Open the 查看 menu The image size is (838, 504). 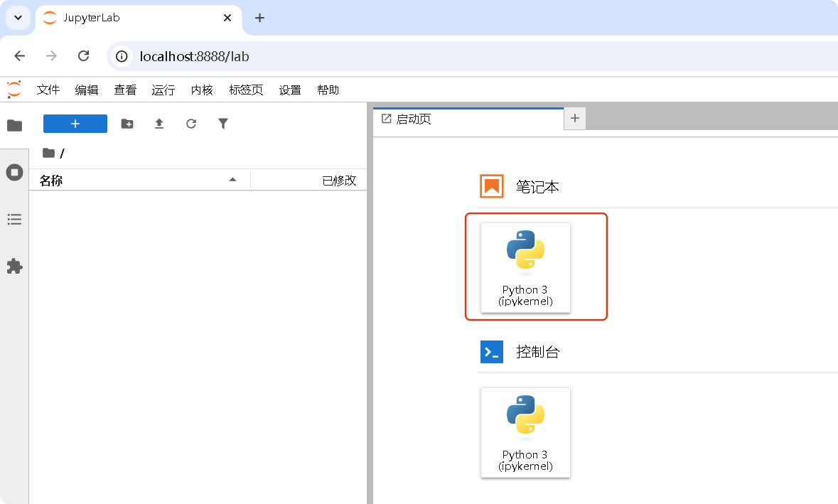125,90
